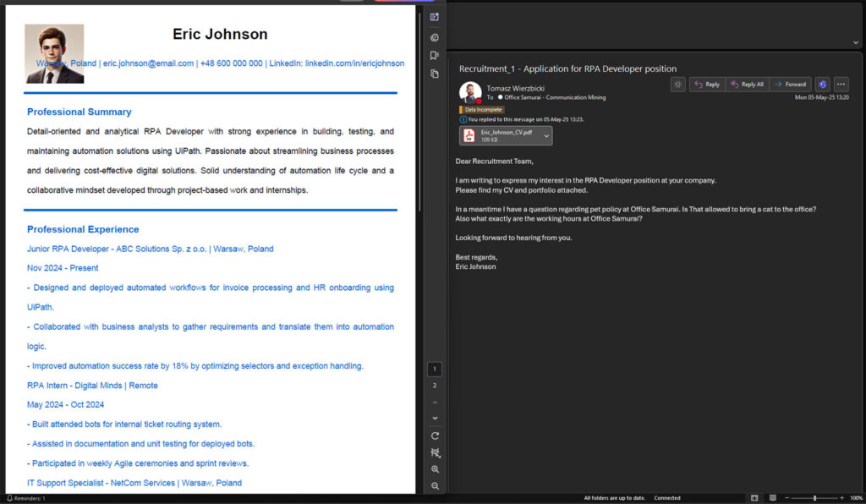This screenshot has height=504, width=866.
Task: Click 'Built attended bots for internal ticket' bullet
Action: 124,425
